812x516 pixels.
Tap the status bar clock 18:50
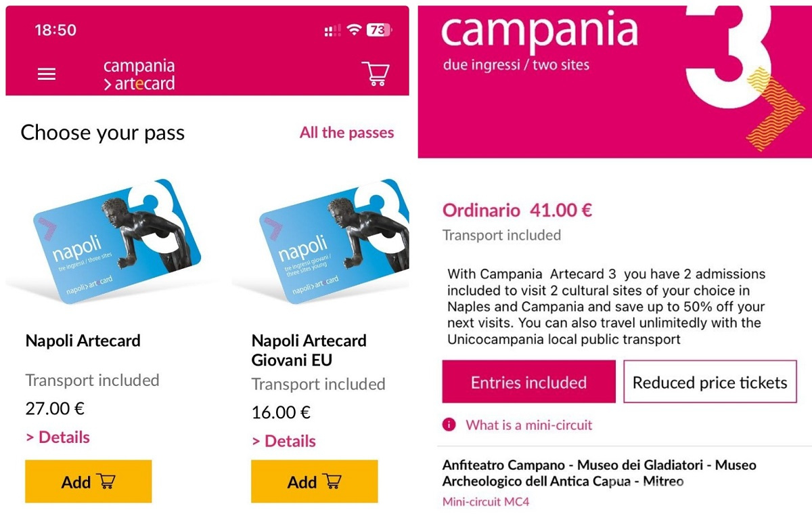[x=55, y=30]
